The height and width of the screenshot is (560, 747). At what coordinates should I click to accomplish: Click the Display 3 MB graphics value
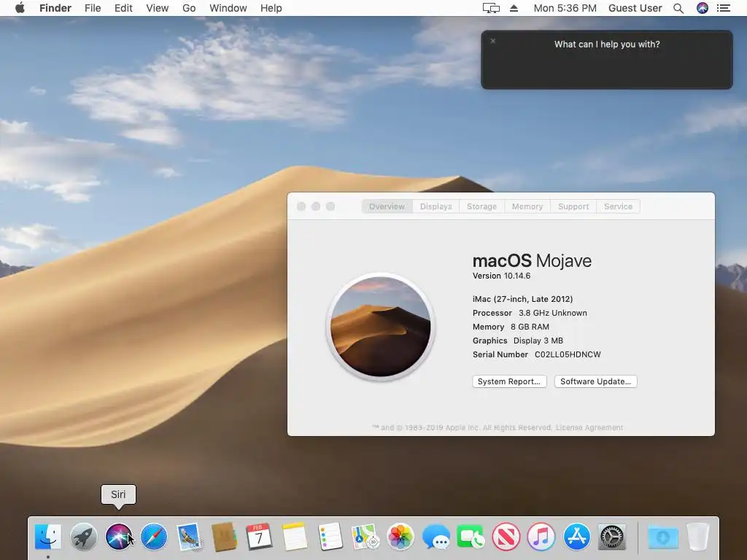[x=538, y=341]
